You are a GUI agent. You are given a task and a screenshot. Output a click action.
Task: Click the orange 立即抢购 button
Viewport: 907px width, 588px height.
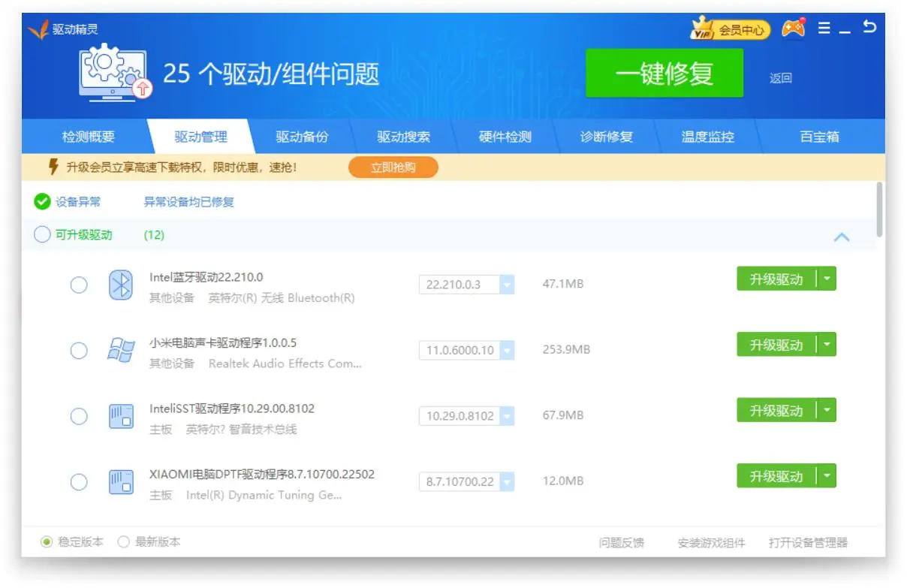click(393, 167)
